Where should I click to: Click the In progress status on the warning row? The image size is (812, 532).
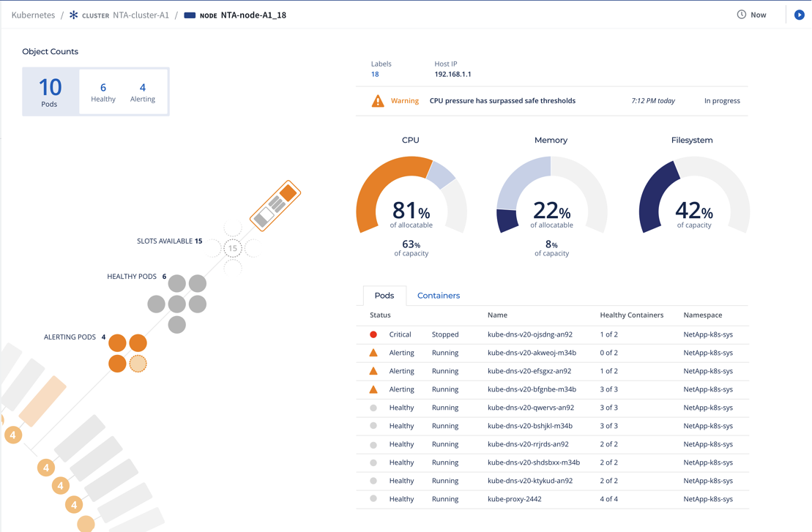pos(722,100)
